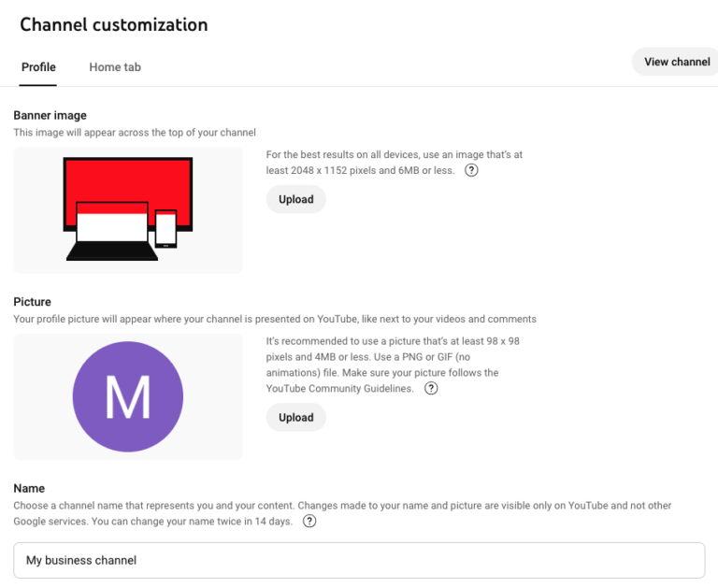
Task: Open help for banner image size
Action: click(x=472, y=170)
